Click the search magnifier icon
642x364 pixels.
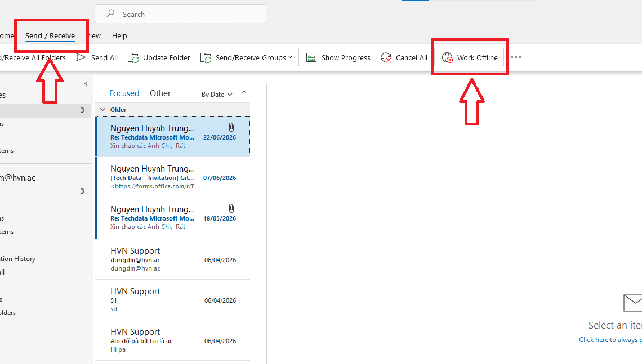pos(110,14)
